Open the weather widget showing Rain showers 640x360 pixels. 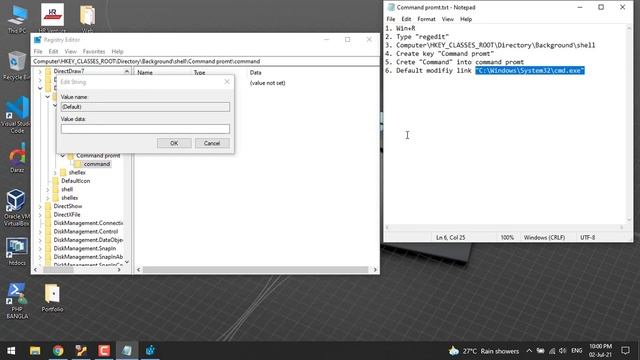pos(484,351)
